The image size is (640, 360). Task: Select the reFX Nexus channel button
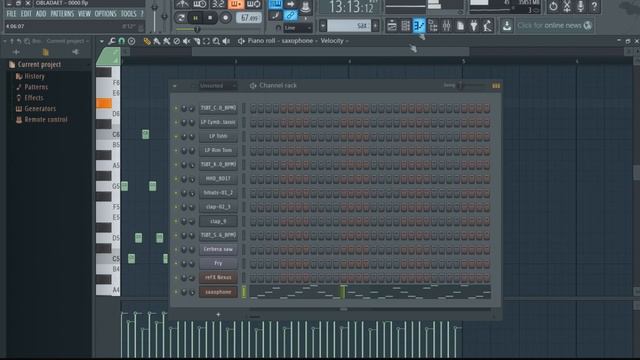click(x=218, y=278)
